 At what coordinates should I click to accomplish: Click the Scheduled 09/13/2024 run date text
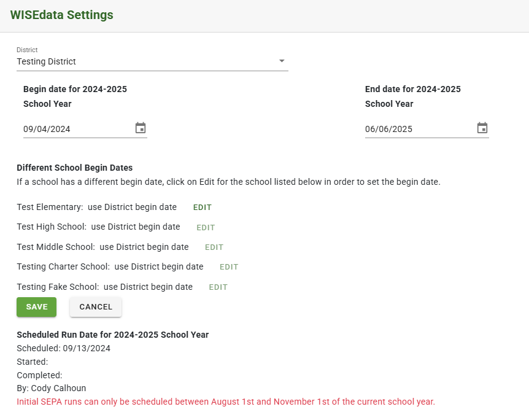tap(63, 348)
